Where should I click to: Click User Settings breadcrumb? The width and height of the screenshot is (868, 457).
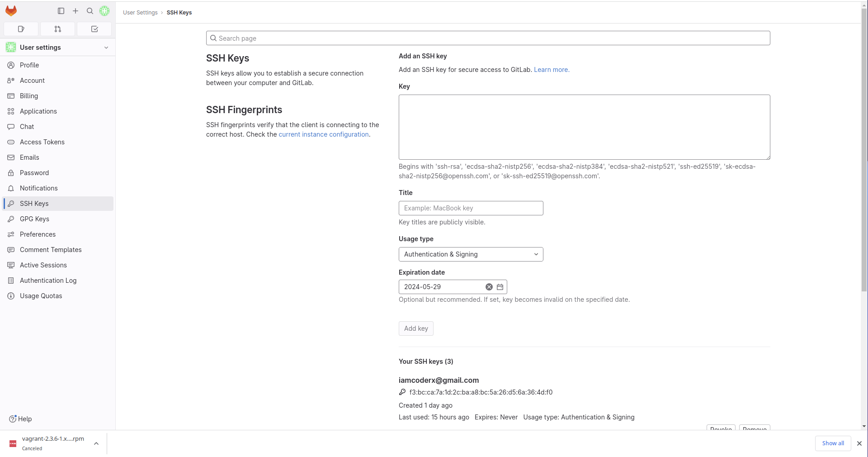point(140,13)
